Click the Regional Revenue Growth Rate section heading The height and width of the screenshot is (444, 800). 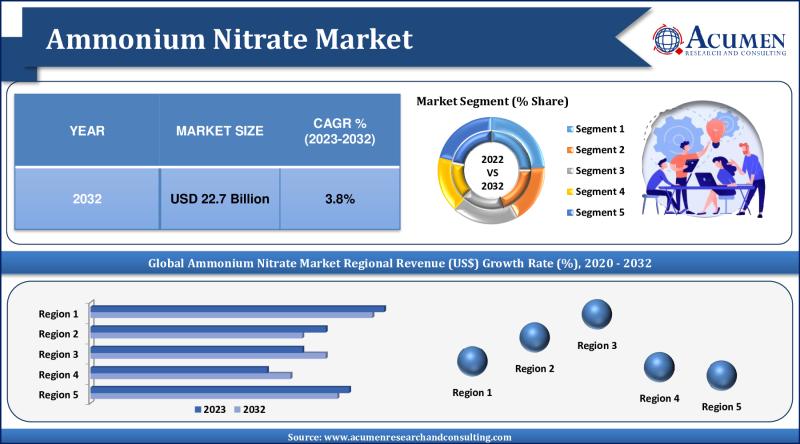tap(400, 264)
